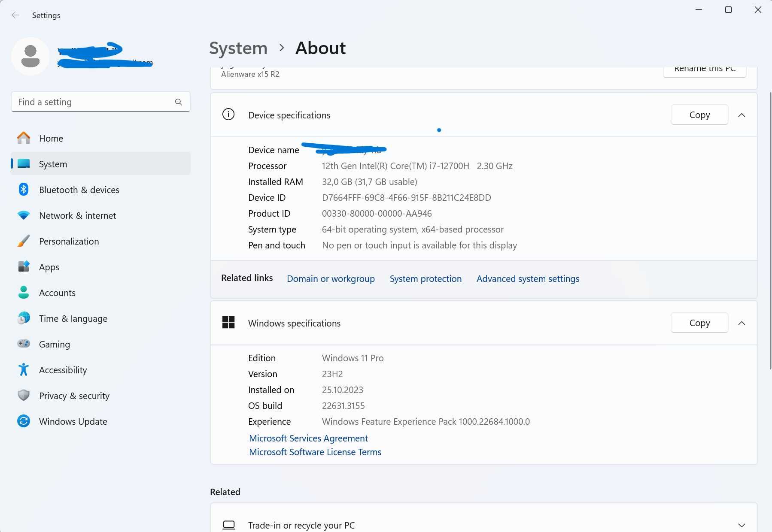Select Version value 23H2

pyautogui.click(x=332, y=374)
